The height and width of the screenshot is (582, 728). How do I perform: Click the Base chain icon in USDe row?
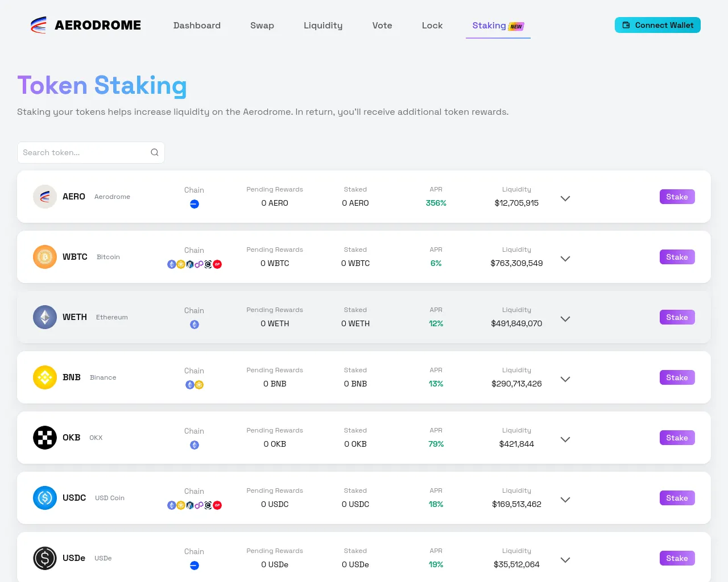click(x=195, y=566)
